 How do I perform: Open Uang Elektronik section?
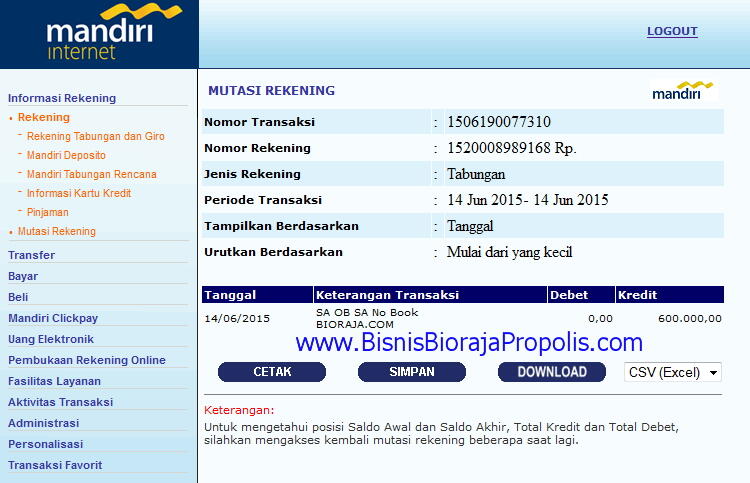pos(51,339)
